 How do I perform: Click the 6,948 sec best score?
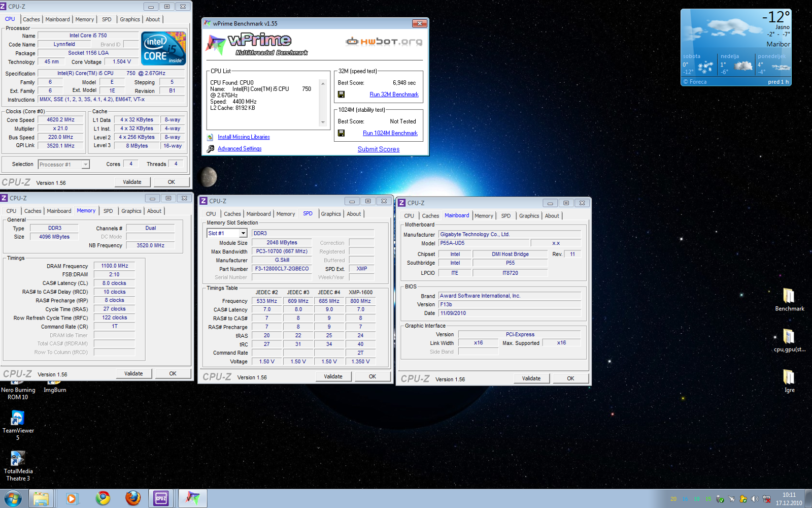pyautogui.click(x=404, y=83)
